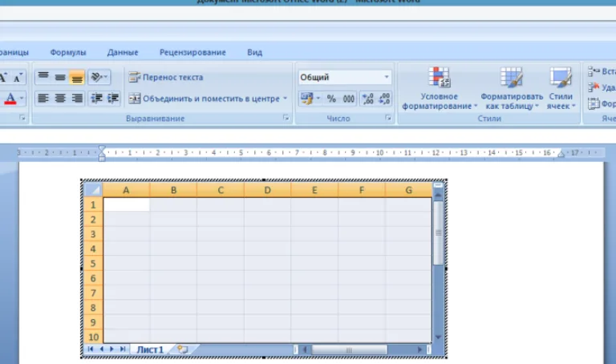The height and width of the screenshot is (364, 616).
Task: Open the Выравнивание dialog launcher
Action: pos(286,118)
